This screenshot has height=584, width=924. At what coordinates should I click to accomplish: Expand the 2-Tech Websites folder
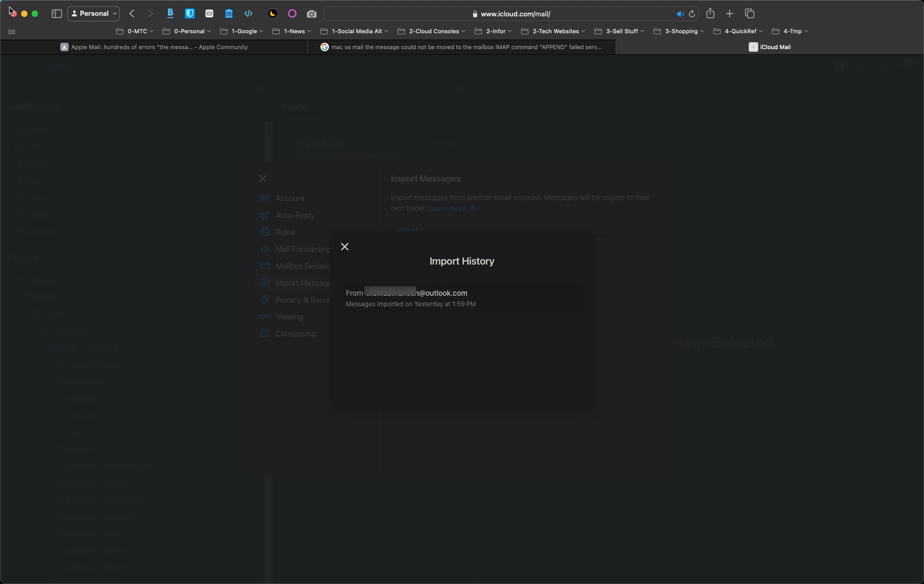coord(553,31)
